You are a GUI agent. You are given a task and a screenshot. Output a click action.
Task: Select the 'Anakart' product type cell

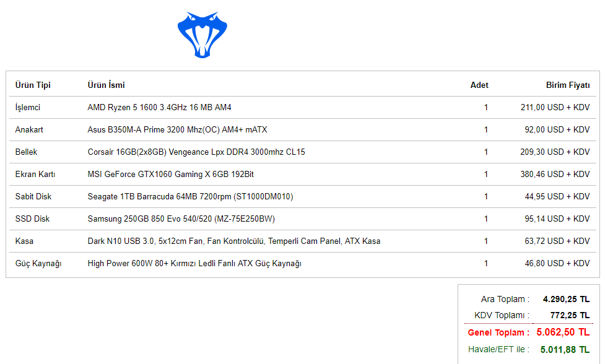tap(29, 129)
